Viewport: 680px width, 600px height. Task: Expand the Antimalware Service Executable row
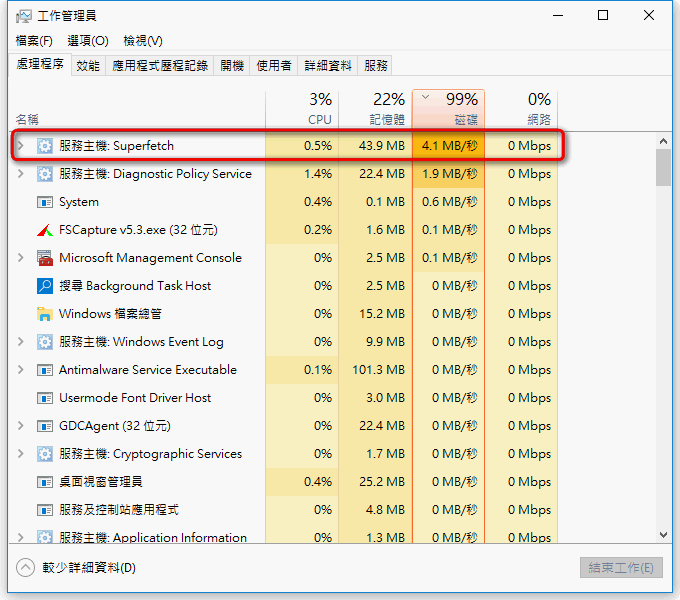click(20, 370)
